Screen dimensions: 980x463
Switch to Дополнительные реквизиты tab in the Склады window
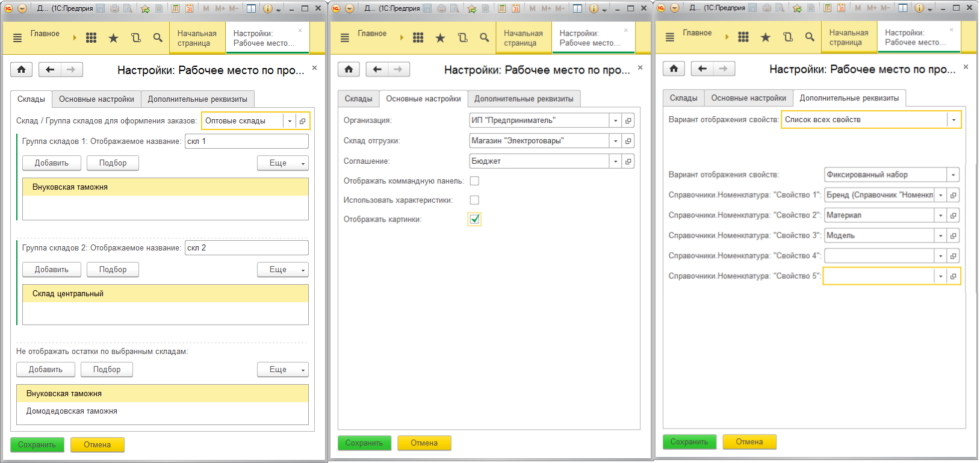[x=197, y=99]
